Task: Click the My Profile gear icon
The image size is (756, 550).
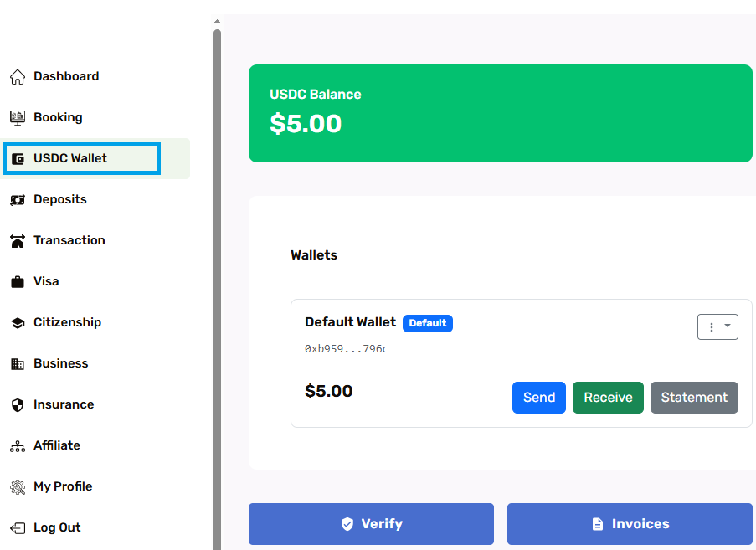Action: (x=18, y=487)
